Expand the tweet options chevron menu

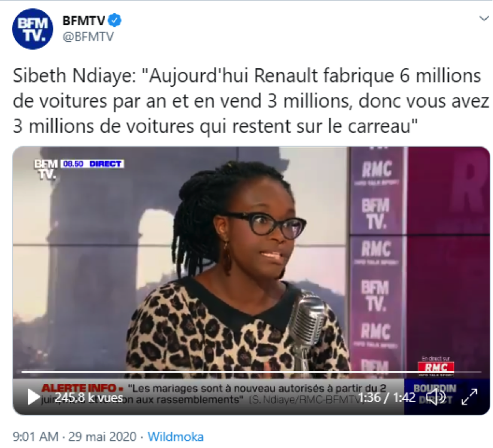point(484,19)
